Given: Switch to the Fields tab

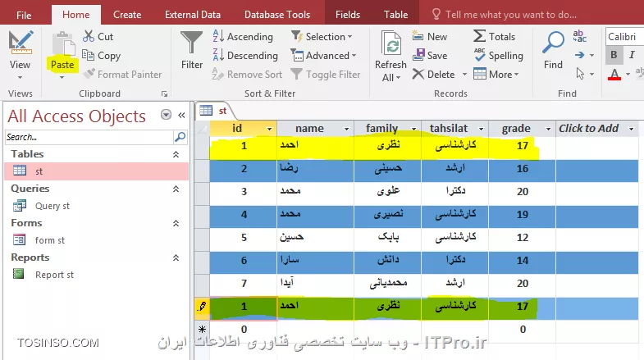Looking at the screenshot, I should tap(348, 15).
